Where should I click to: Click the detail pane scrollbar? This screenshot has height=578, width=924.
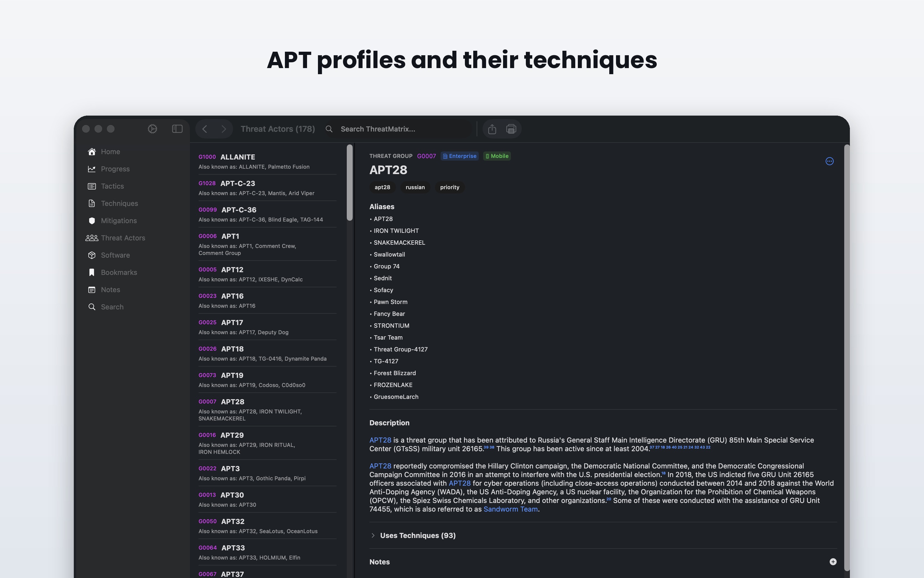846,357
